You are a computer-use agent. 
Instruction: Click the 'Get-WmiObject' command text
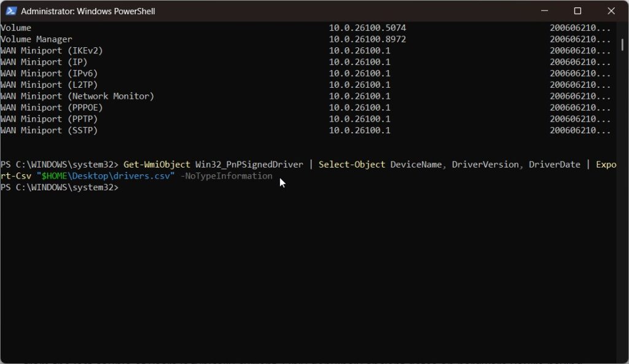(157, 165)
